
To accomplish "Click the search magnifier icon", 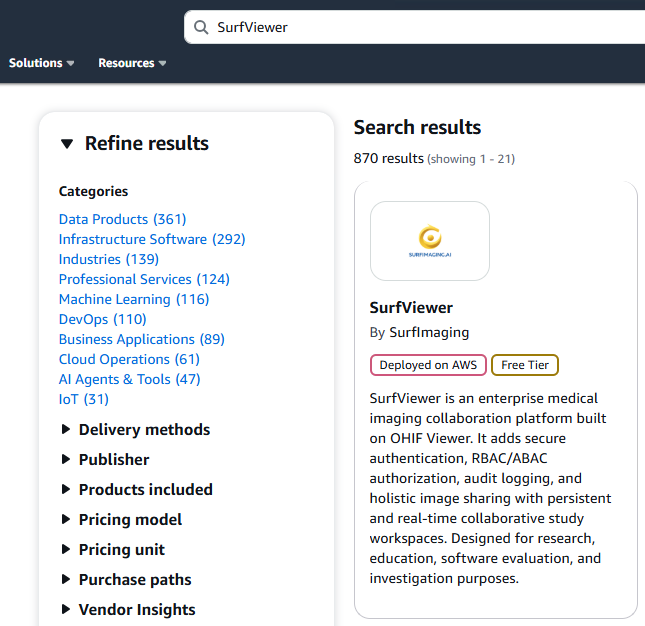I will pos(201,27).
